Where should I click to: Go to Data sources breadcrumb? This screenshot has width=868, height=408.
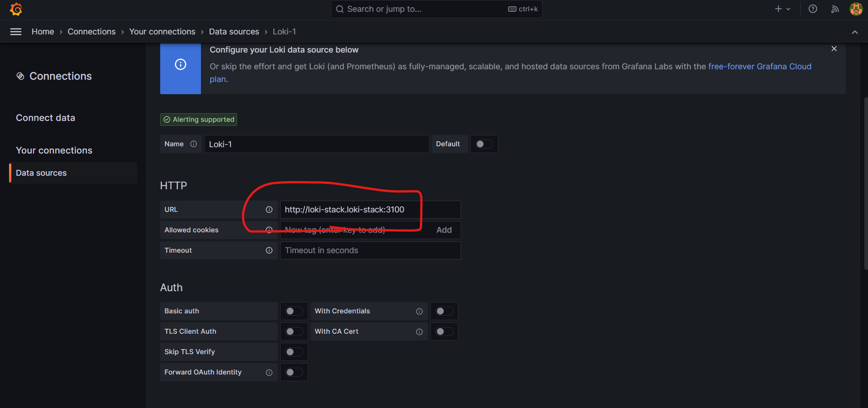coord(234,32)
